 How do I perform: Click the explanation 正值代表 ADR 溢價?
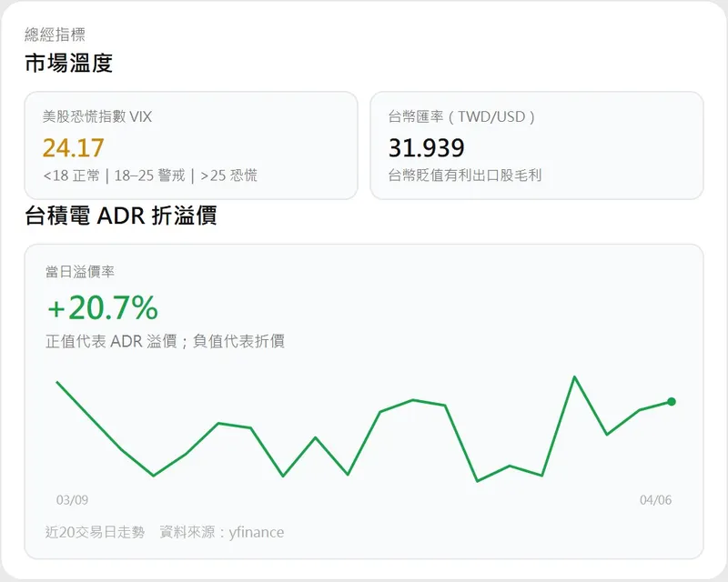click(x=111, y=341)
